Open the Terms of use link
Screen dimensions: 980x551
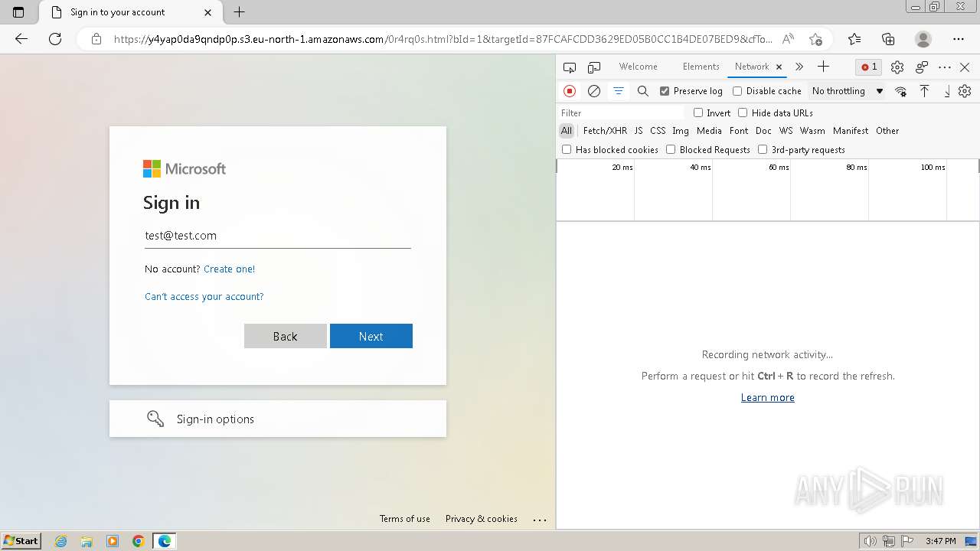pos(405,519)
